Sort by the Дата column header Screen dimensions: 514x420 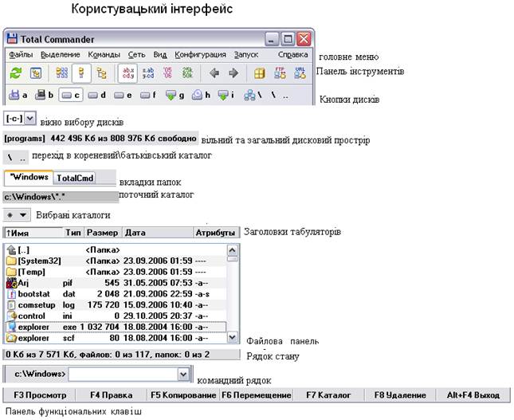pos(158,233)
